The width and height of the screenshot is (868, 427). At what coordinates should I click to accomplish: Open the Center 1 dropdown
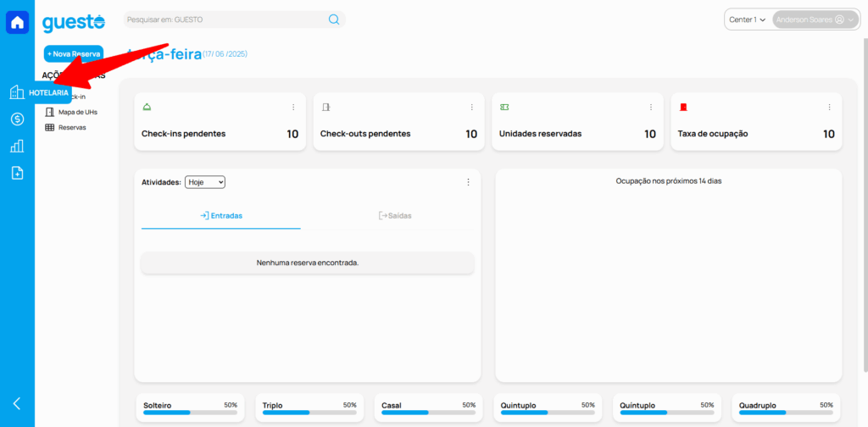[x=747, y=19]
